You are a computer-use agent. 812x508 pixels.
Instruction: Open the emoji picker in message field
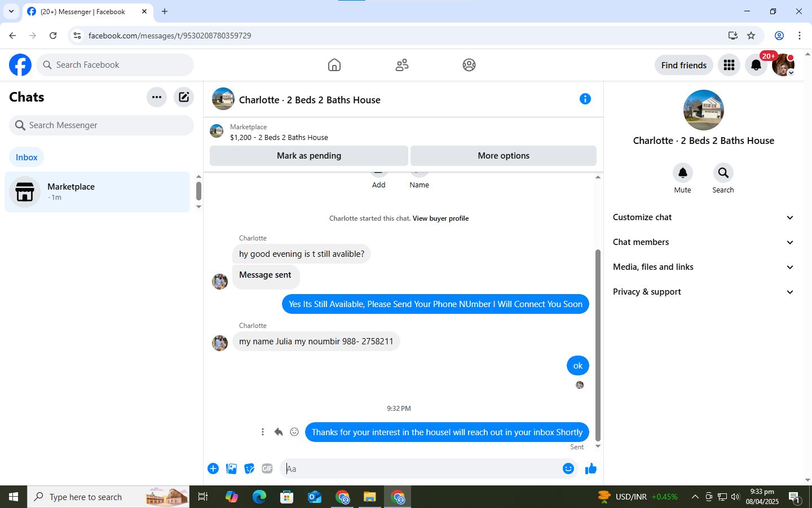[x=568, y=468]
